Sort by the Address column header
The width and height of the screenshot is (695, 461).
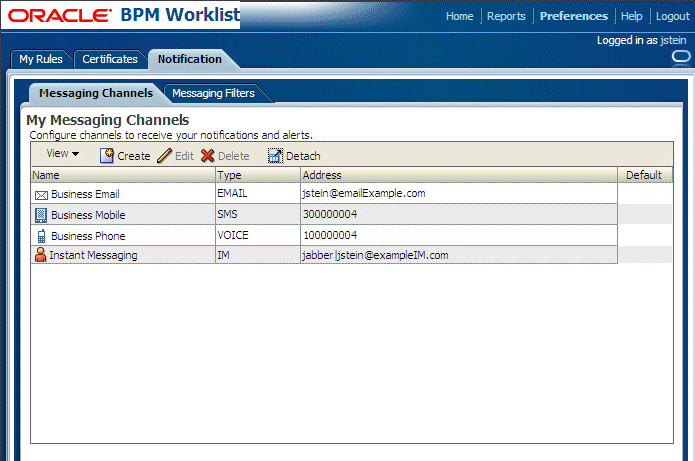pyautogui.click(x=459, y=175)
